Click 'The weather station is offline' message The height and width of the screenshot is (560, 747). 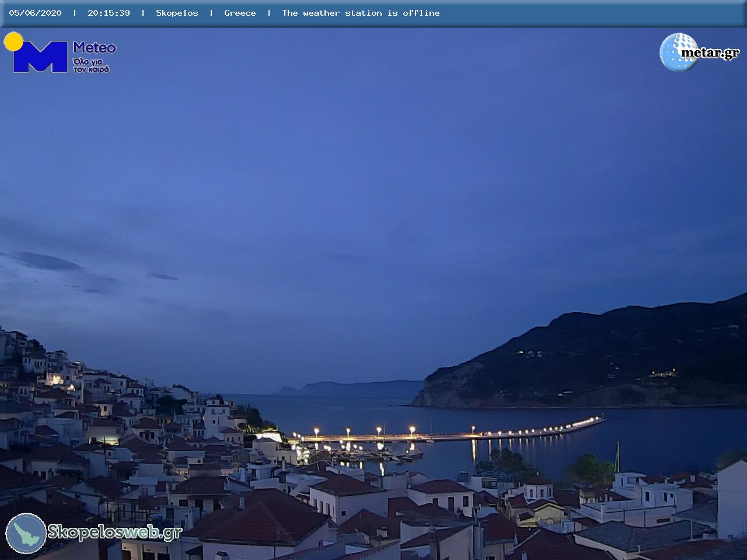click(x=361, y=13)
